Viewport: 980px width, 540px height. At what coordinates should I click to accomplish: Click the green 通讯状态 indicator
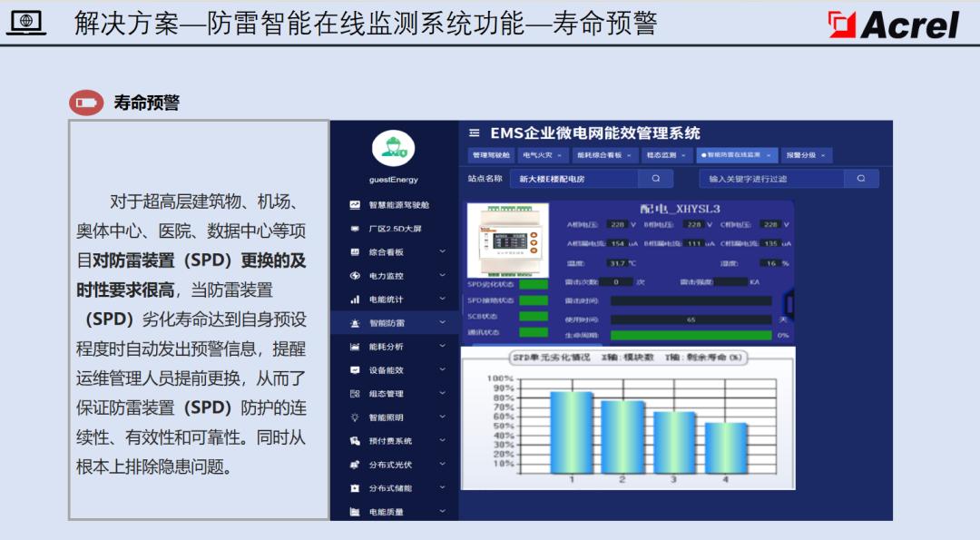(x=534, y=332)
